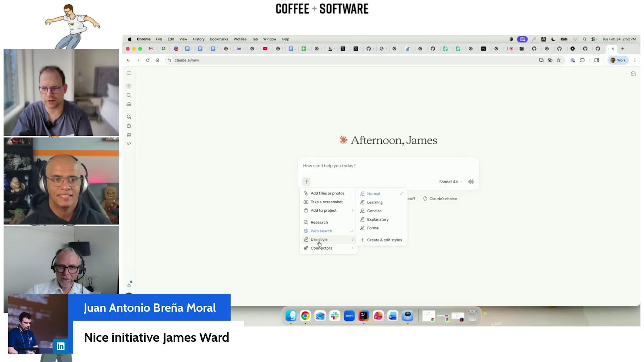Switch to the YouTube tab

pyautogui.click(x=265, y=49)
